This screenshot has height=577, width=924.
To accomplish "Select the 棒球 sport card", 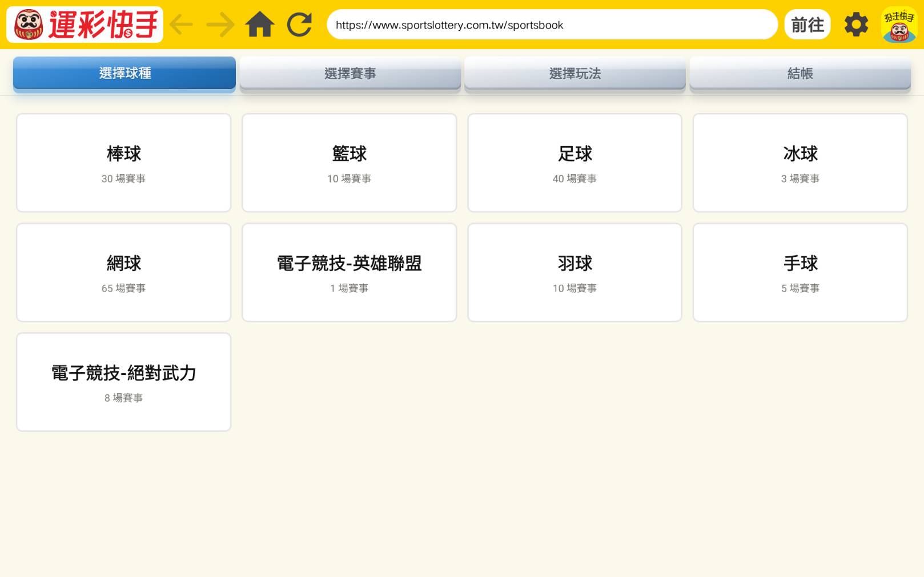I will click(124, 163).
